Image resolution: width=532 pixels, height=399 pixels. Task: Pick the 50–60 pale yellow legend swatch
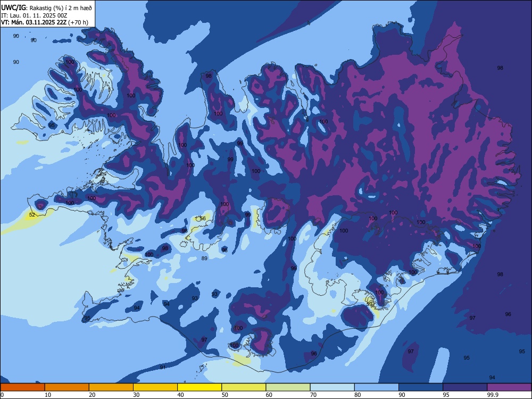click(244, 387)
